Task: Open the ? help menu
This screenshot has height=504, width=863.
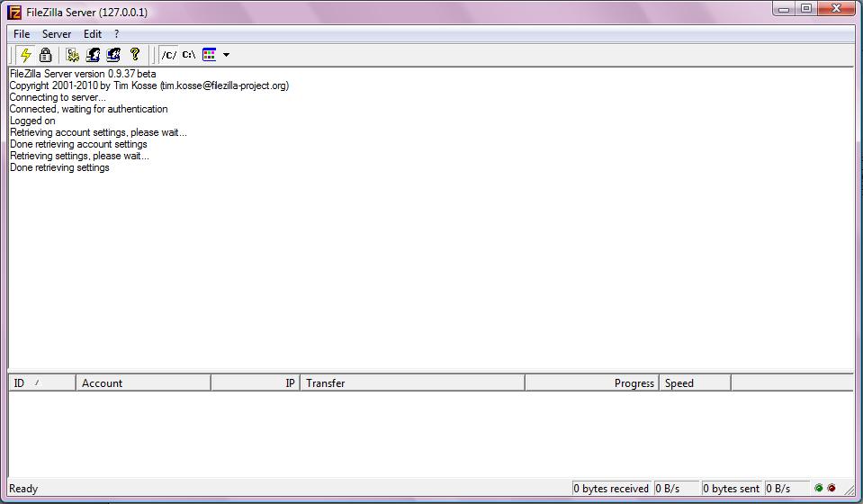Action: (x=116, y=34)
